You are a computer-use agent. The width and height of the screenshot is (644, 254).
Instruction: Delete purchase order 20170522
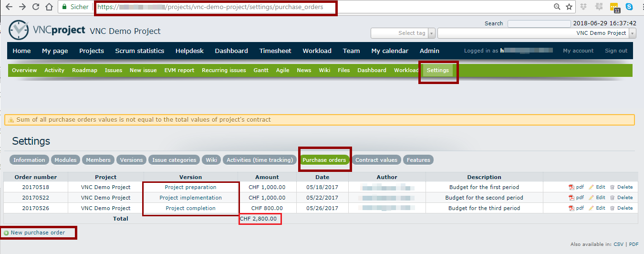pyautogui.click(x=621, y=198)
